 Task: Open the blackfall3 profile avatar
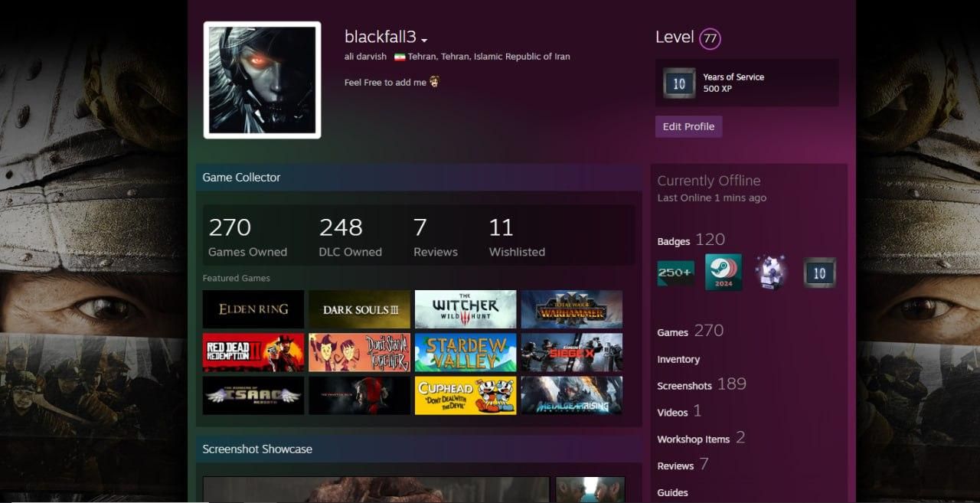(x=262, y=80)
